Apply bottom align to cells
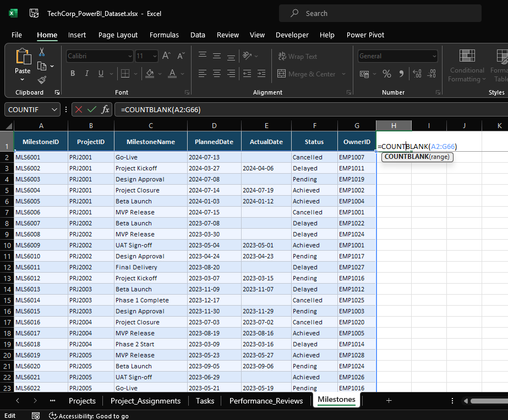 pos(231,56)
